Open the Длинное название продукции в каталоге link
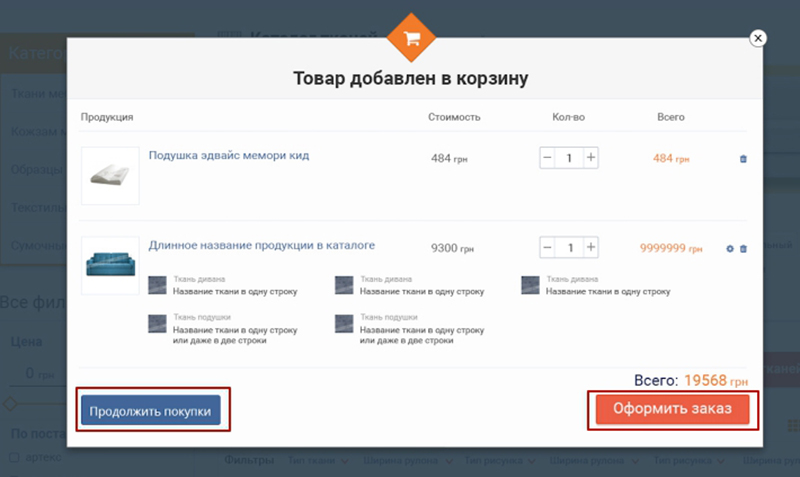Viewport: 800px width, 477px height. 262,244
